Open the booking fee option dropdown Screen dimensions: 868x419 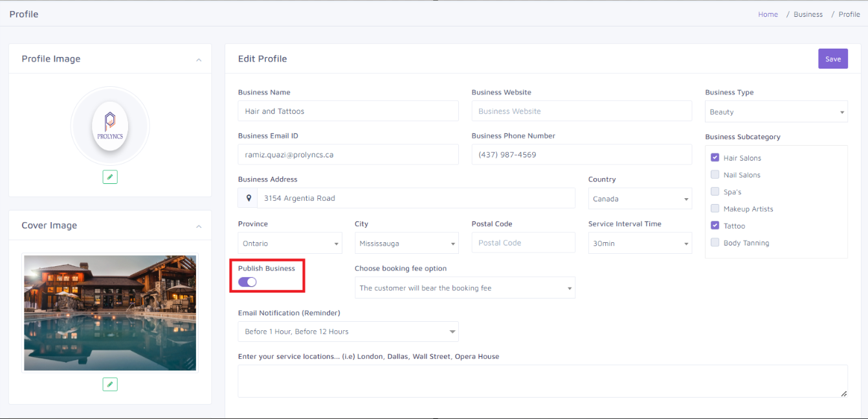465,288
